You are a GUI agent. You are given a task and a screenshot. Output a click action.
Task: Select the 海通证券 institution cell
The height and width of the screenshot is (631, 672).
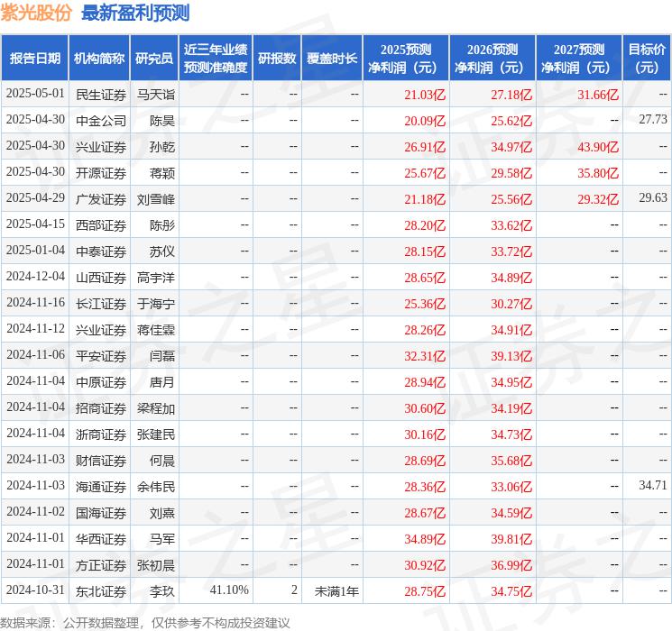click(x=101, y=486)
